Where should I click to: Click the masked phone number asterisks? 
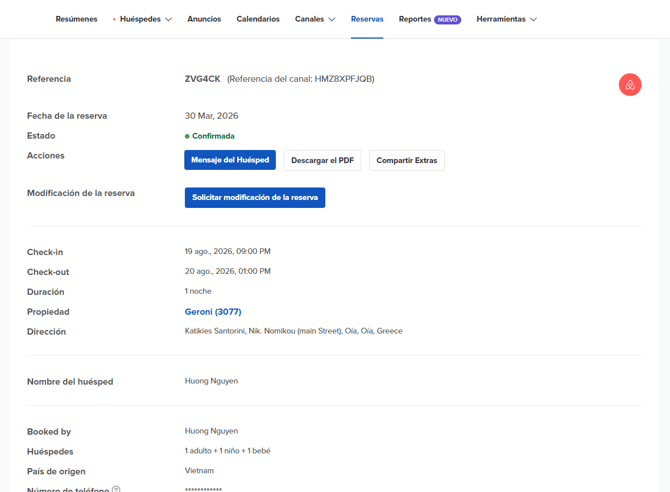click(203, 490)
